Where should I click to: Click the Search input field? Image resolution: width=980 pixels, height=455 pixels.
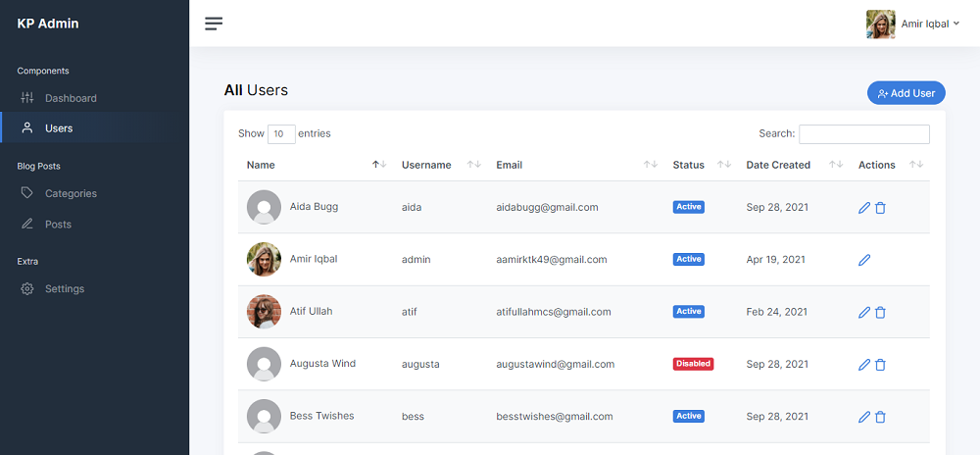pos(863,134)
